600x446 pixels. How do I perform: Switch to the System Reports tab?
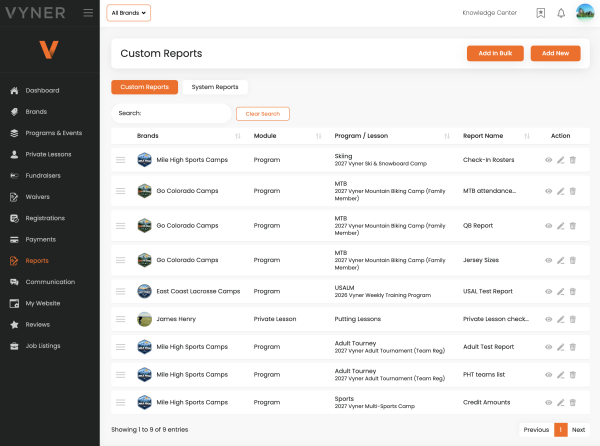coord(215,87)
